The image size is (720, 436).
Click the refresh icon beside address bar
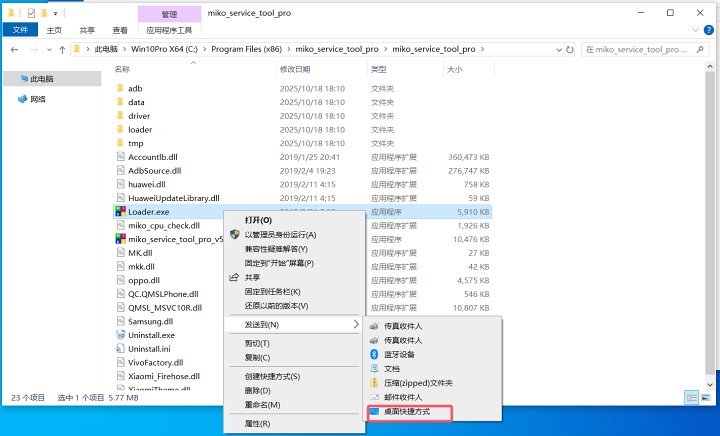[x=570, y=49]
